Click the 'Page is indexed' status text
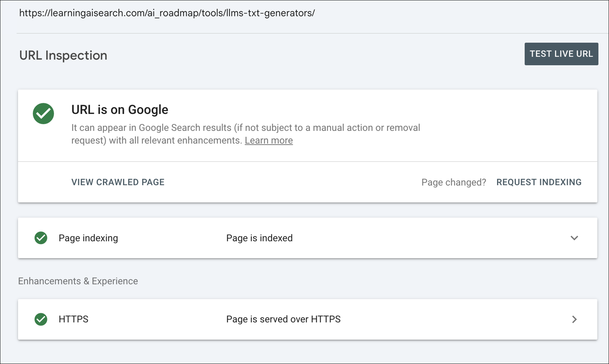 click(259, 238)
